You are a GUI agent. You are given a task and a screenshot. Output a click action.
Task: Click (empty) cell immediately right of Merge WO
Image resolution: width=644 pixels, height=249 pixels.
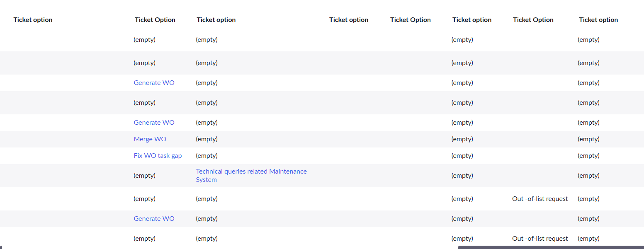point(207,139)
